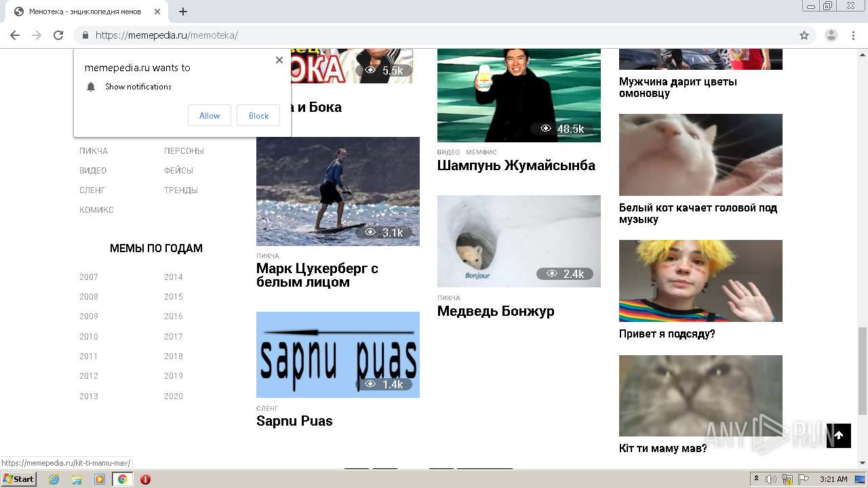
Task: Open the Chrome three-dot menu
Action: [x=853, y=35]
